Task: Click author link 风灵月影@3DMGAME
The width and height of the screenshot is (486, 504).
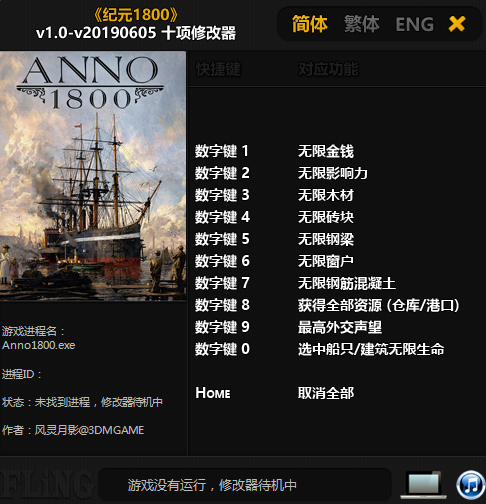Action: tap(89, 430)
